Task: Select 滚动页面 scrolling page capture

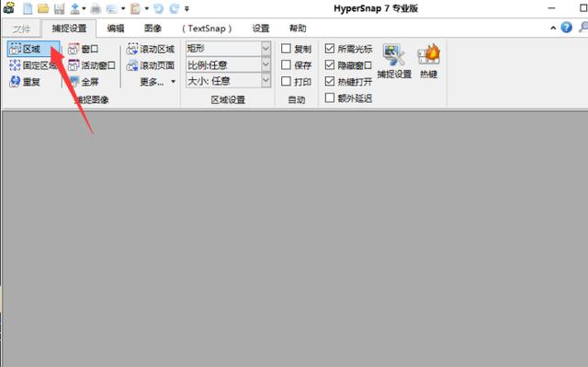Action: click(x=151, y=65)
